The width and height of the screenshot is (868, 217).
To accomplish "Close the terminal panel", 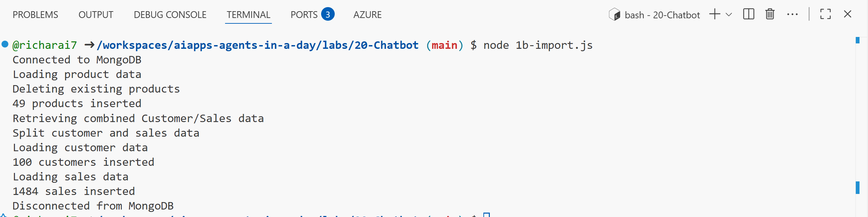I will [848, 14].
